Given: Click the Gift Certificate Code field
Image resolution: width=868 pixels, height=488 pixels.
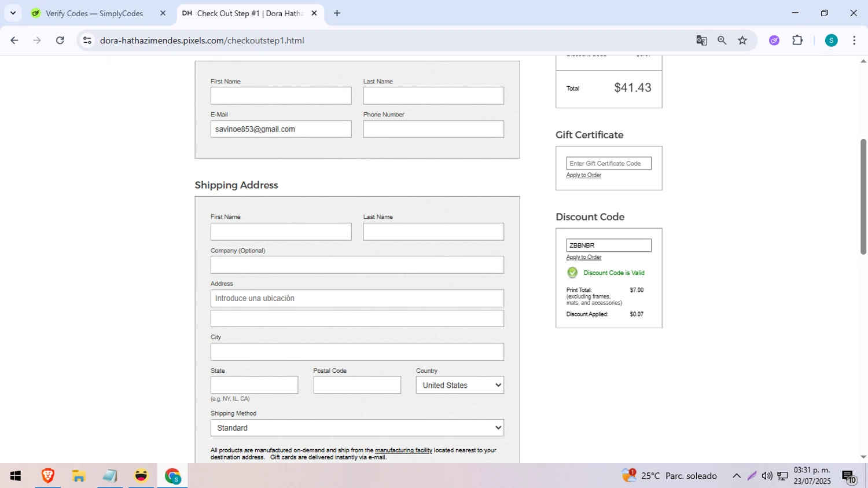Looking at the screenshot, I should coord(609,163).
